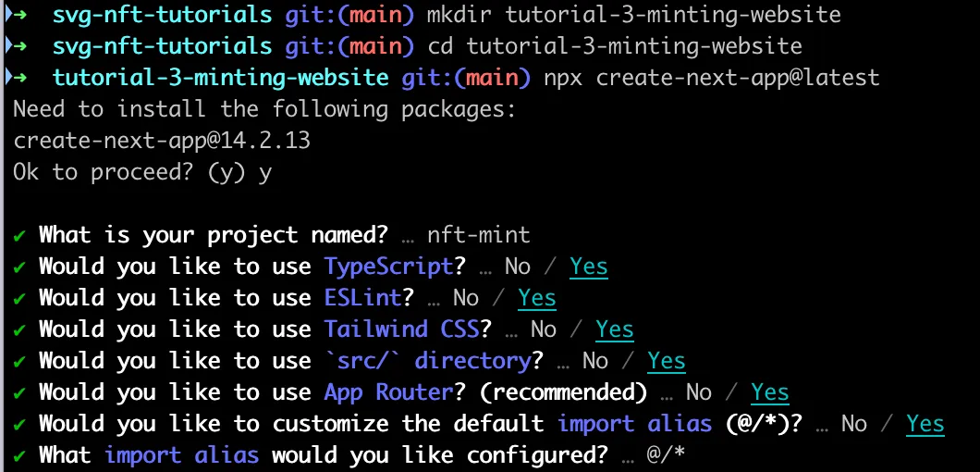Viewport: 980px width, 472px height.
Task: Click the checkmark beside 'customize the default import alias'
Action: [19, 425]
